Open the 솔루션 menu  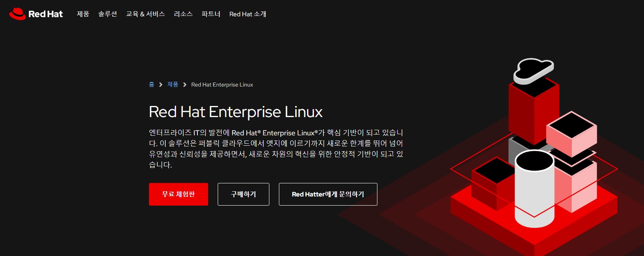tap(108, 14)
